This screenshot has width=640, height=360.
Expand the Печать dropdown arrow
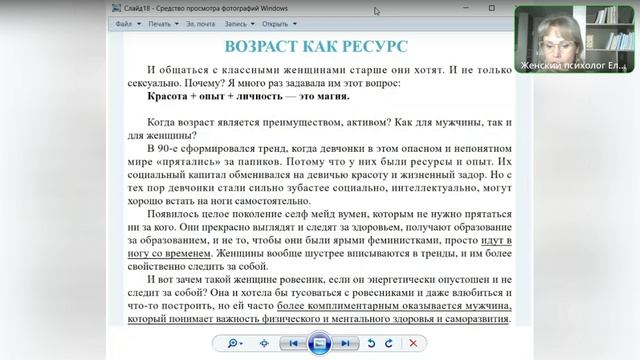tap(176, 24)
